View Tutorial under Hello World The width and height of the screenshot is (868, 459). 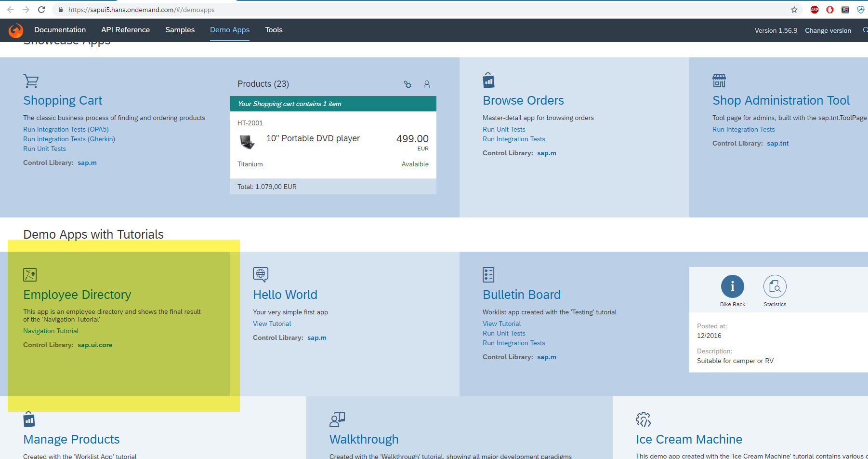click(x=272, y=324)
